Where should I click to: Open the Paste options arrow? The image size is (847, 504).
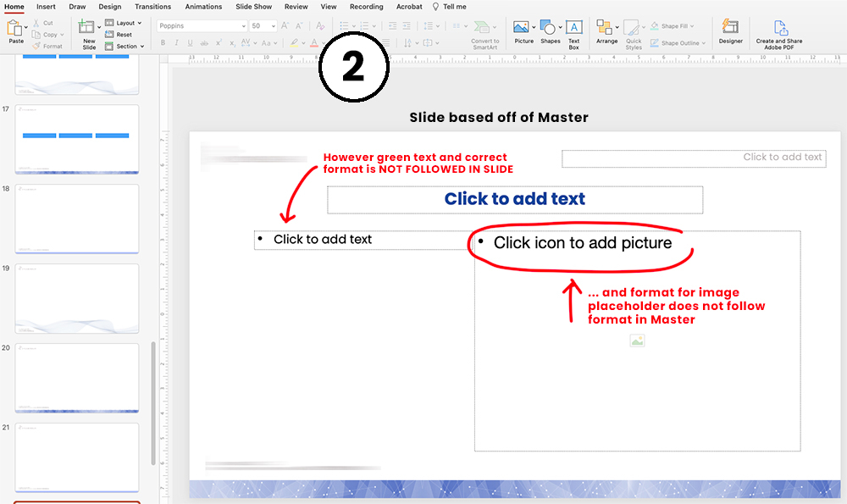25,27
